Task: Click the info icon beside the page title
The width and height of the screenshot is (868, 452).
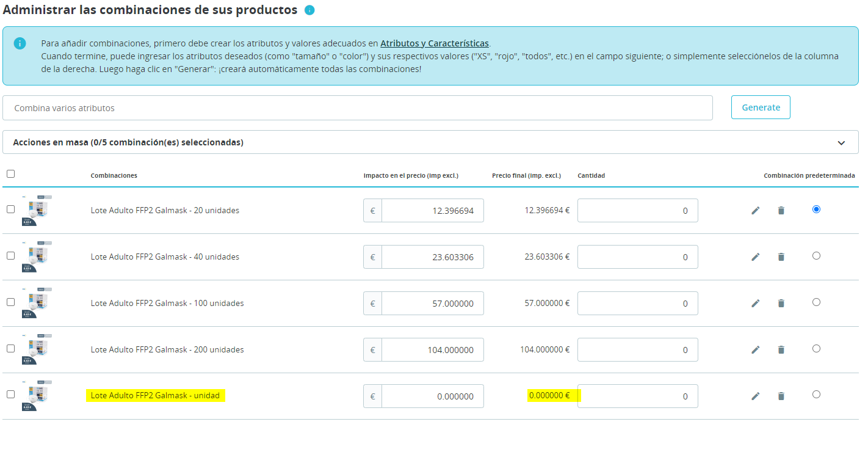Action: (x=309, y=10)
